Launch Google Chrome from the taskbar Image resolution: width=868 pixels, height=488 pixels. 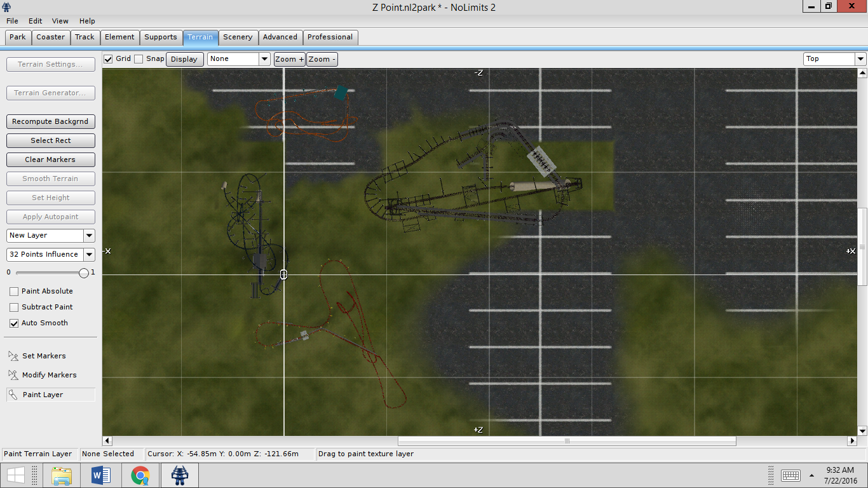[x=140, y=475]
